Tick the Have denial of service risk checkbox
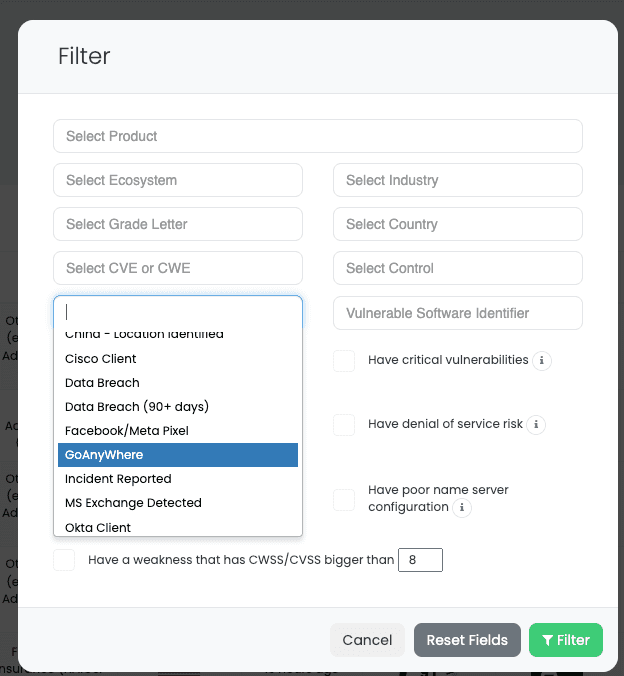 (x=344, y=425)
